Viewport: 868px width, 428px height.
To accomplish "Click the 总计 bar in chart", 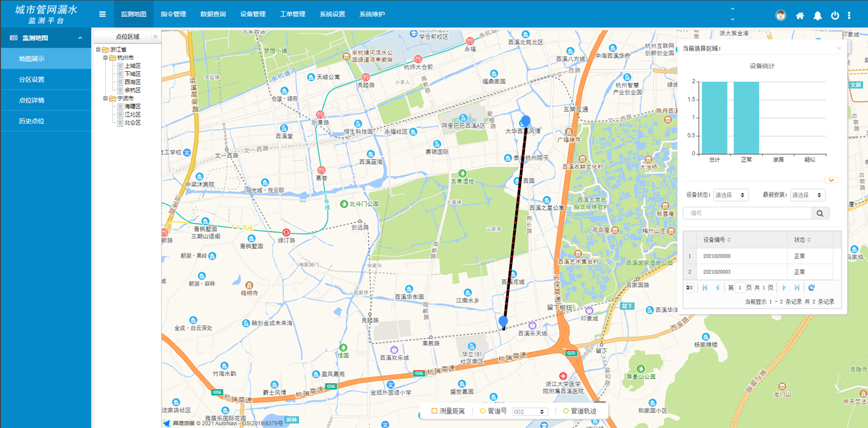I will tap(714, 117).
